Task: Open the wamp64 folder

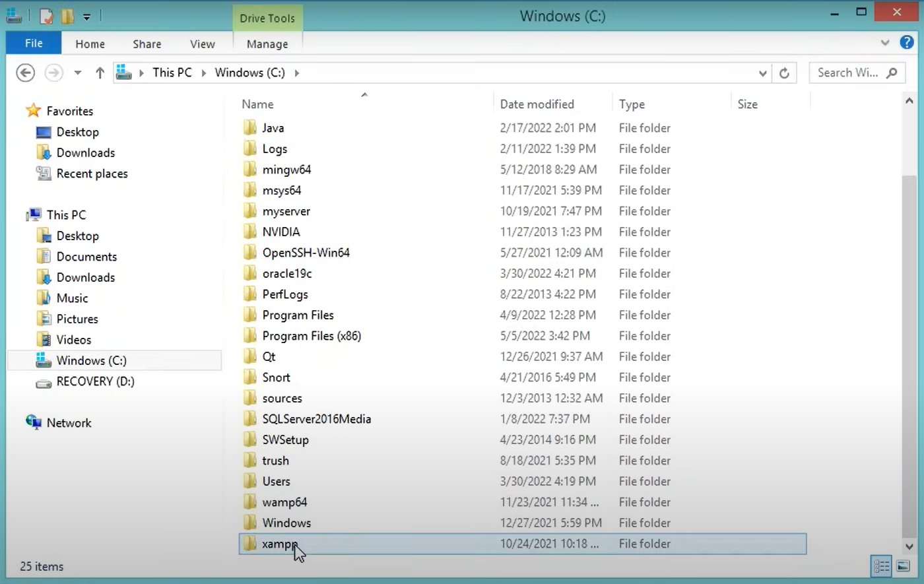Action: pyautogui.click(x=284, y=502)
